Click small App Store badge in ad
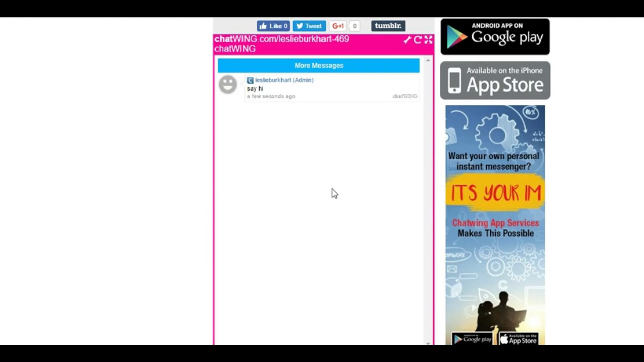Image resolution: width=644 pixels, height=362 pixels. click(518, 339)
